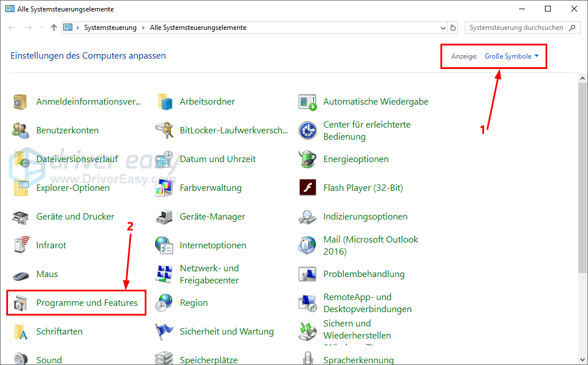Image resolution: width=588 pixels, height=365 pixels.
Task: Click the BitLocker-Laufwerkverschlüsselung icon
Action: (164, 130)
